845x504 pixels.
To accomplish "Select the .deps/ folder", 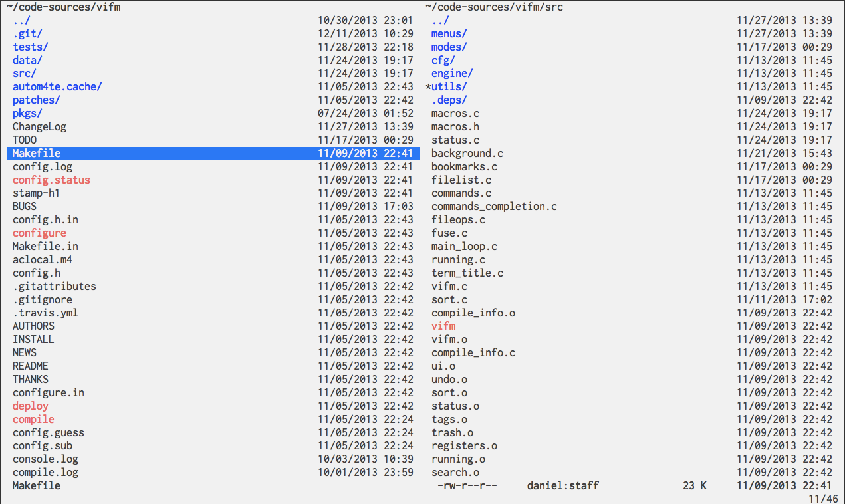I will 449,100.
